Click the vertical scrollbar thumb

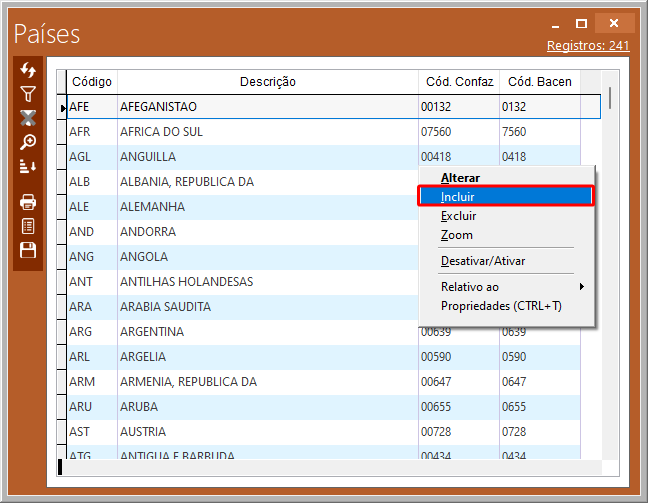609,97
